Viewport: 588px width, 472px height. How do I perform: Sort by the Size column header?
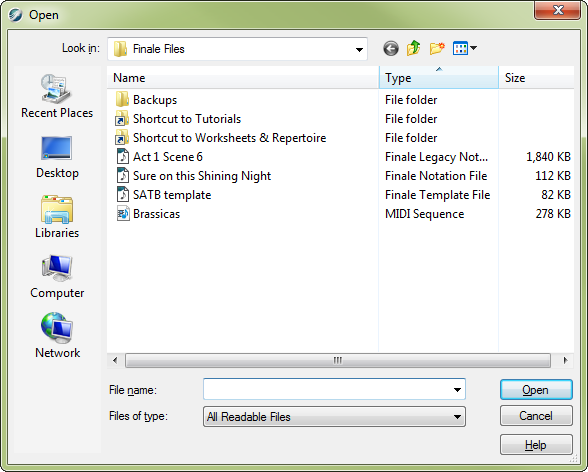click(x=536, y=78)
